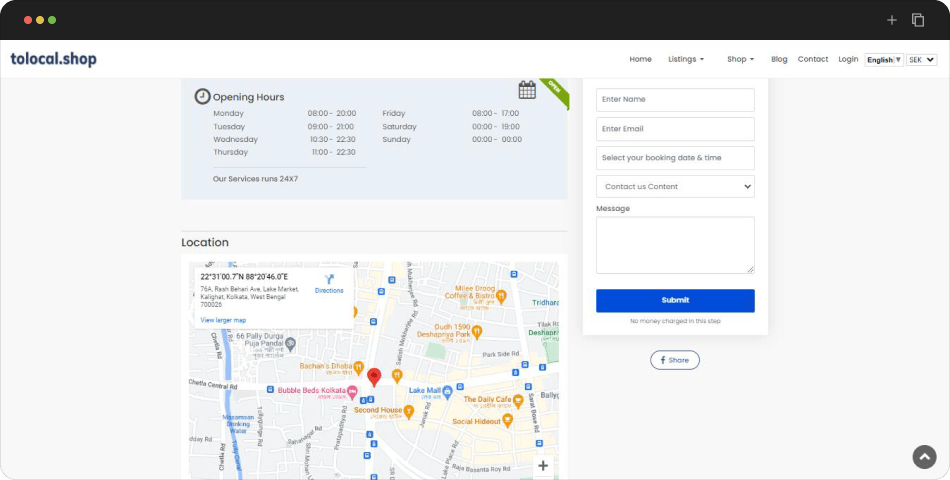Image resolution: width=950 pixels, height=480 pixels.
Task: Share the listing on Facebook
Action: [x=675, y=360]
